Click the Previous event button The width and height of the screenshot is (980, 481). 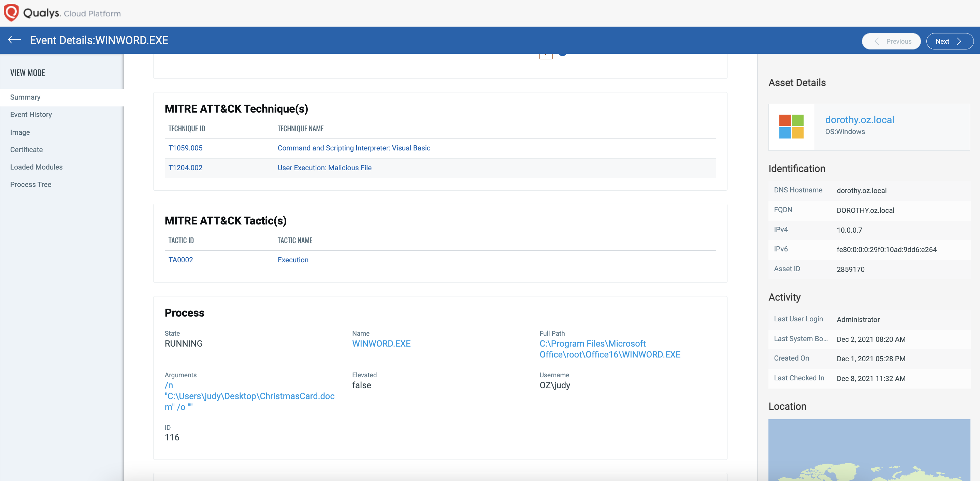click(x=891, y=41)
